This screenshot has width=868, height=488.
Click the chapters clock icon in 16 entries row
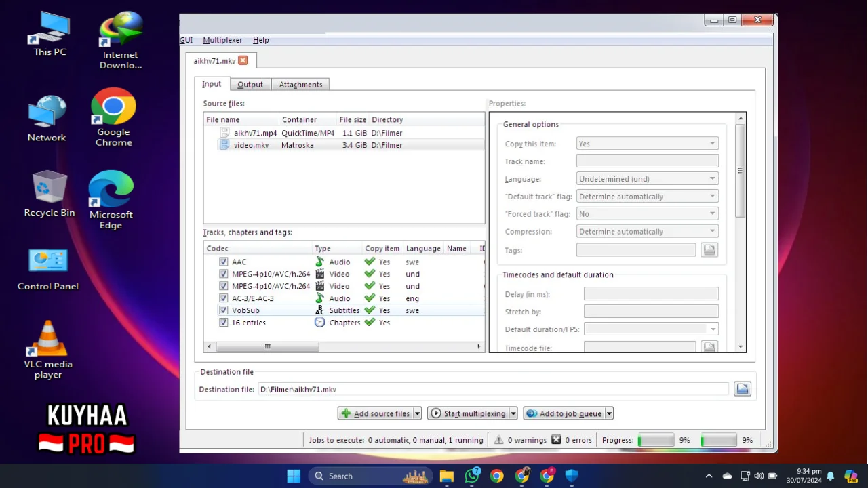coord(320,323)
